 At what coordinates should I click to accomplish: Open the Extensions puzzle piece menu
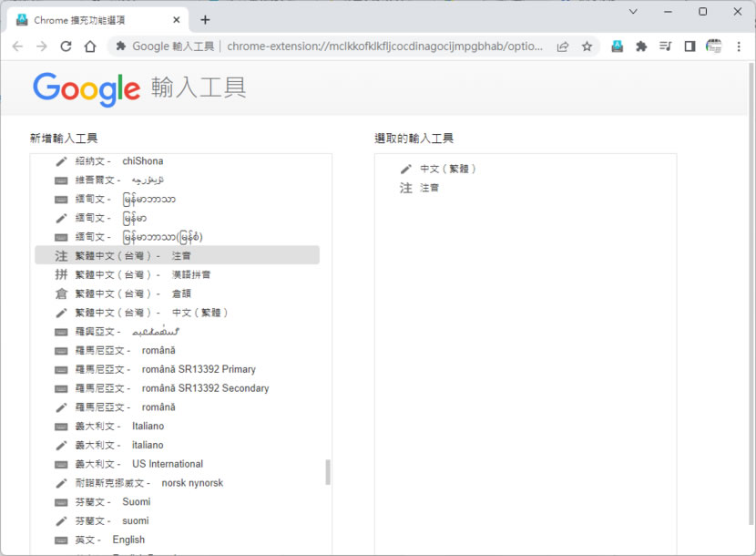click(641, 46)
